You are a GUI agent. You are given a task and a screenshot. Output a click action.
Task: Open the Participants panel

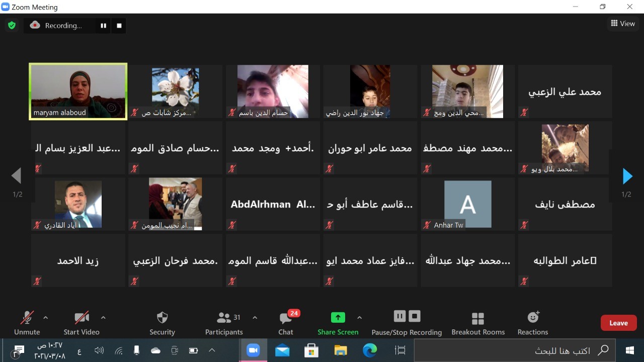coord(224,323)
